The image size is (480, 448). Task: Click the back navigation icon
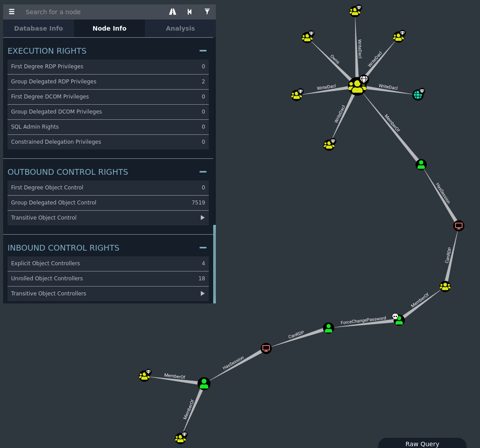point(190,12)
